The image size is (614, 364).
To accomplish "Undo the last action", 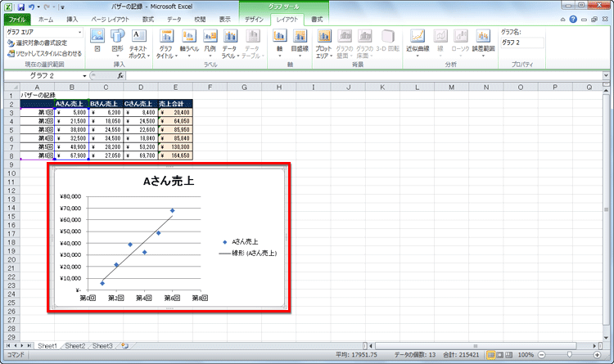I will (x=31, y=7).
